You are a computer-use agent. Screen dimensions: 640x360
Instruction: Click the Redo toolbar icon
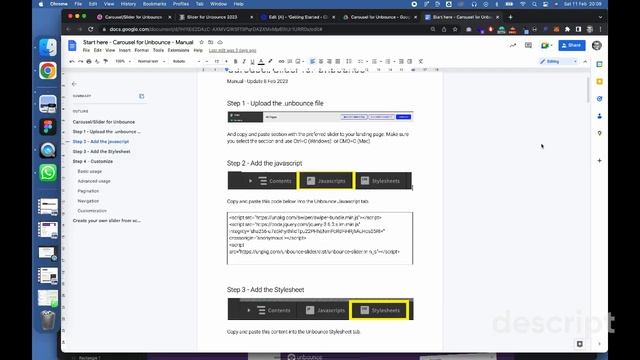click(x=80, y=61)
